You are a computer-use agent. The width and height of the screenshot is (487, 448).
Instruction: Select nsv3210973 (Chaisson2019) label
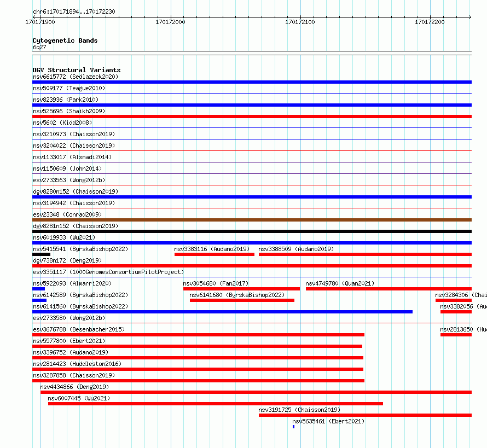74,134
